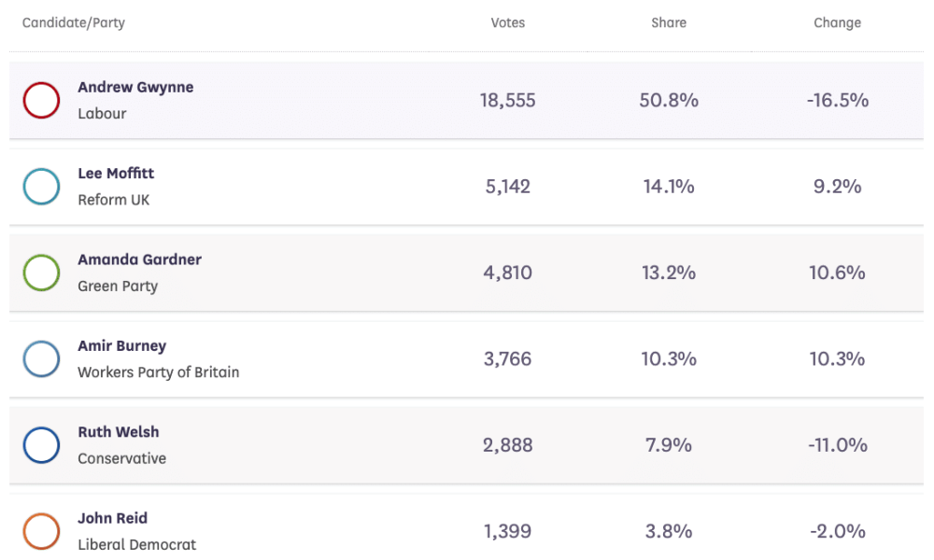The height and width of the screenshot is (560, 934).
Task: Open Amir Burney candidate name
Action: (x=121, y=345)
